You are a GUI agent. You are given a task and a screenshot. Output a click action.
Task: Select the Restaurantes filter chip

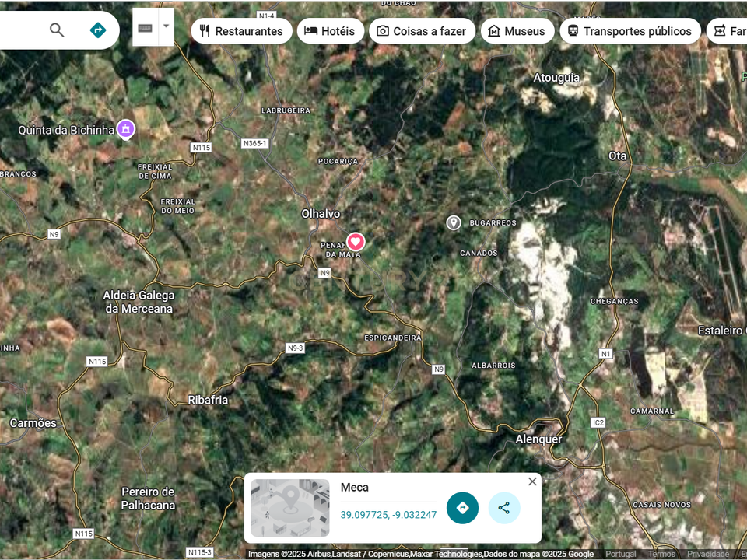pos(241,31)
